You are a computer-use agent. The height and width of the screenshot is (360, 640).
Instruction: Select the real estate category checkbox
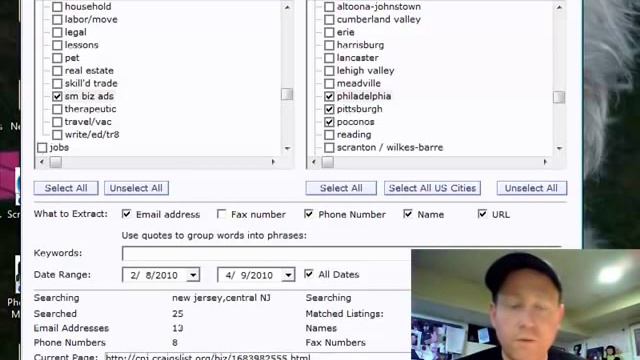[57, 71]
